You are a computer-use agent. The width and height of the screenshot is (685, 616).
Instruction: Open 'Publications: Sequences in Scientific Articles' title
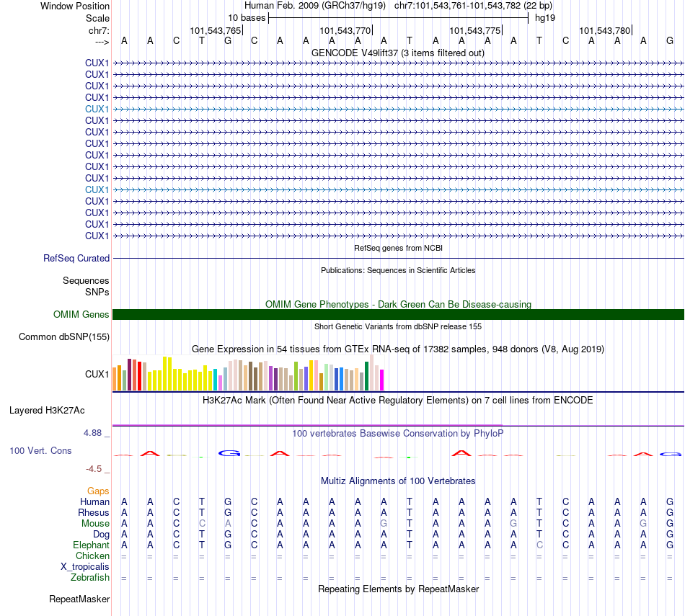398,270
